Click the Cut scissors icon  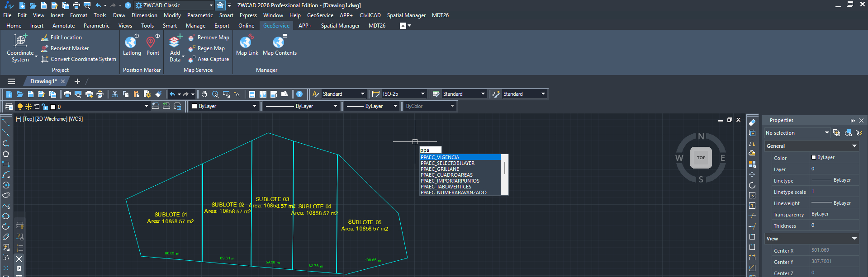[x=115, y=94]
